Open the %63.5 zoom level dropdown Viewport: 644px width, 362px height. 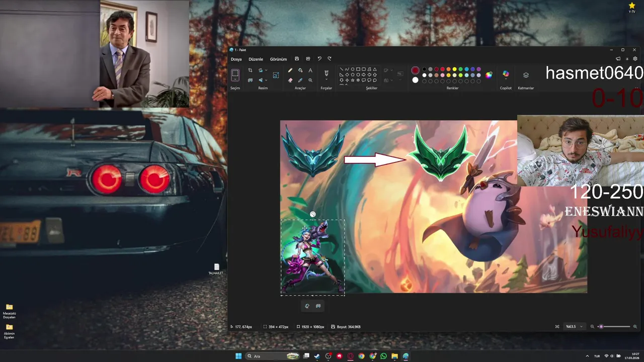point(575,327)
